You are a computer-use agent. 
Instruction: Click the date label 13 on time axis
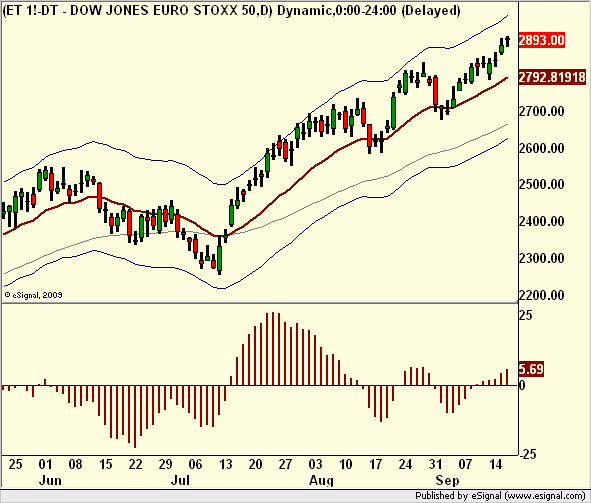point(225,464)
